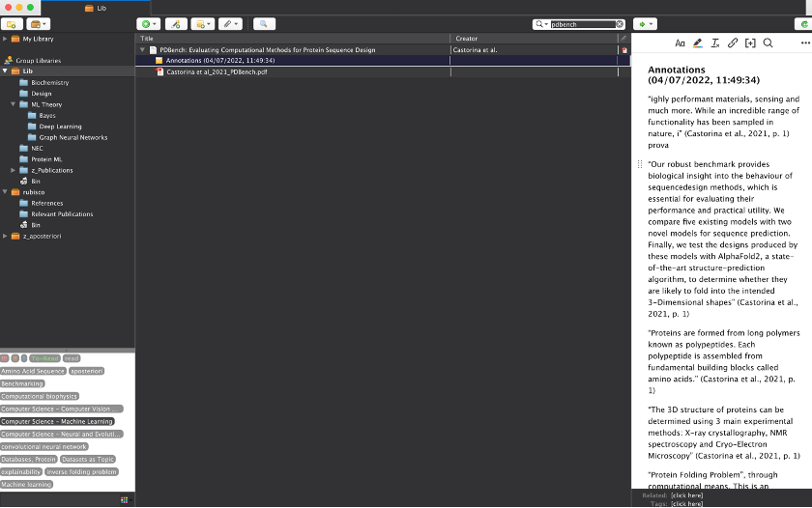Select the Protein ML collection
This screenshot has height=508, width=812.
coord(46,159)
